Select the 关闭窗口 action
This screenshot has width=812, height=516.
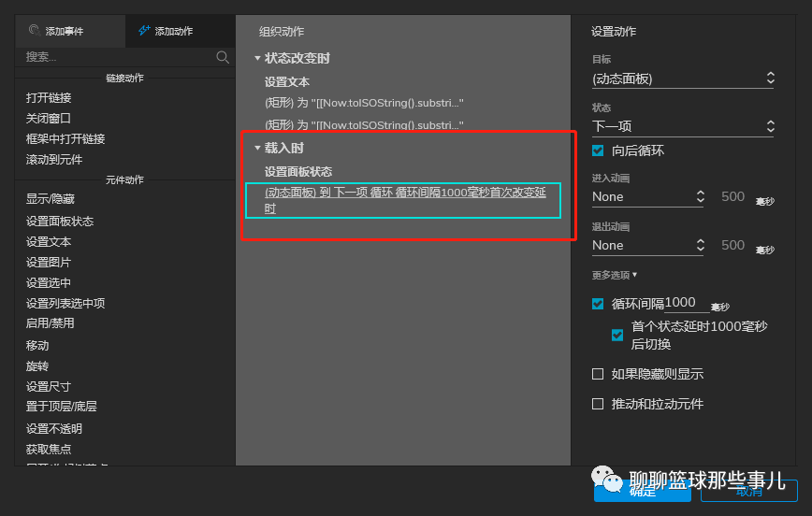(x=48, y=119)
